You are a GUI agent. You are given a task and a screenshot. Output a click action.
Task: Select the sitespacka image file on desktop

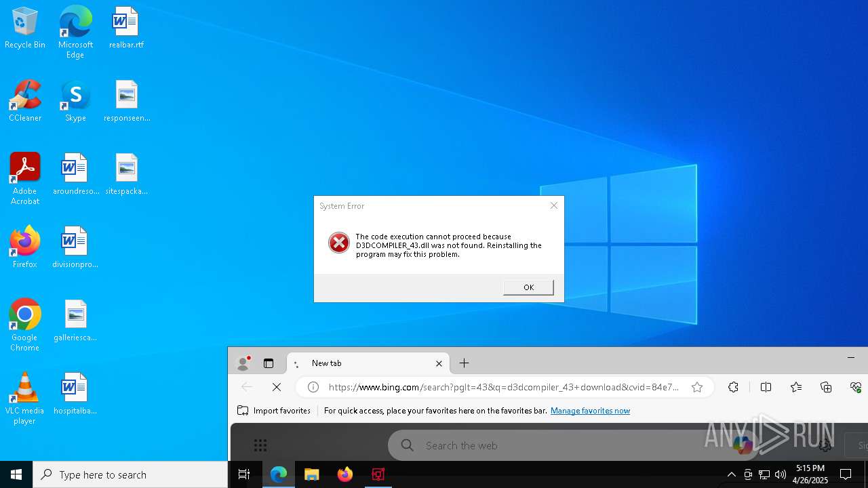click(127, 175)
